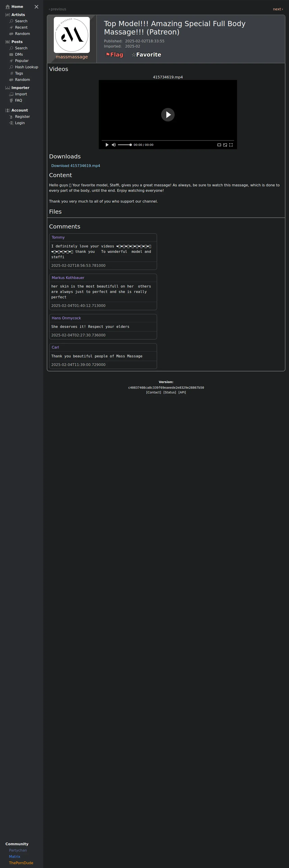
Task: Click the version hash text in footer
Action: tap(166, 388)
